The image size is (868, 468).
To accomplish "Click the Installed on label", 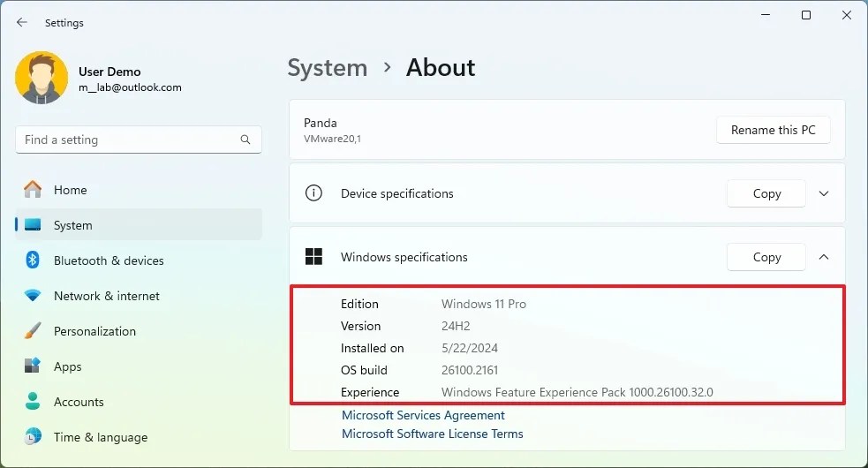I will click(x=372, y=349).
